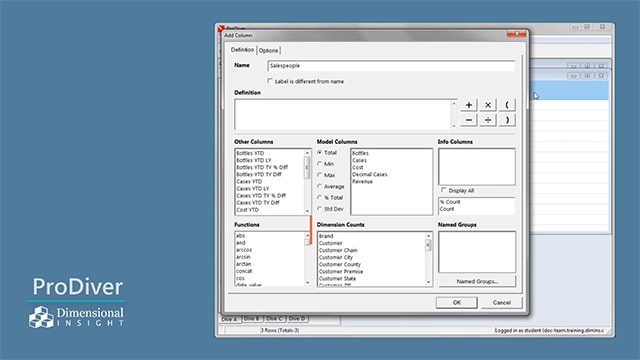This screenshot has width=640, height=360.
Task: Confirm the dialog with OK
Action: [x=457, y=302]
